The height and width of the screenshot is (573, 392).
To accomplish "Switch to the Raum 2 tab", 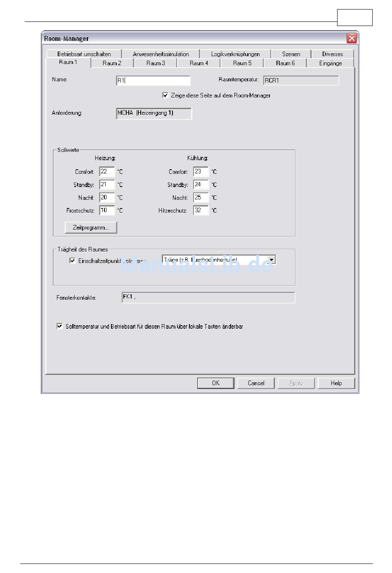I will pyautogui.click(x=112, y=63).
